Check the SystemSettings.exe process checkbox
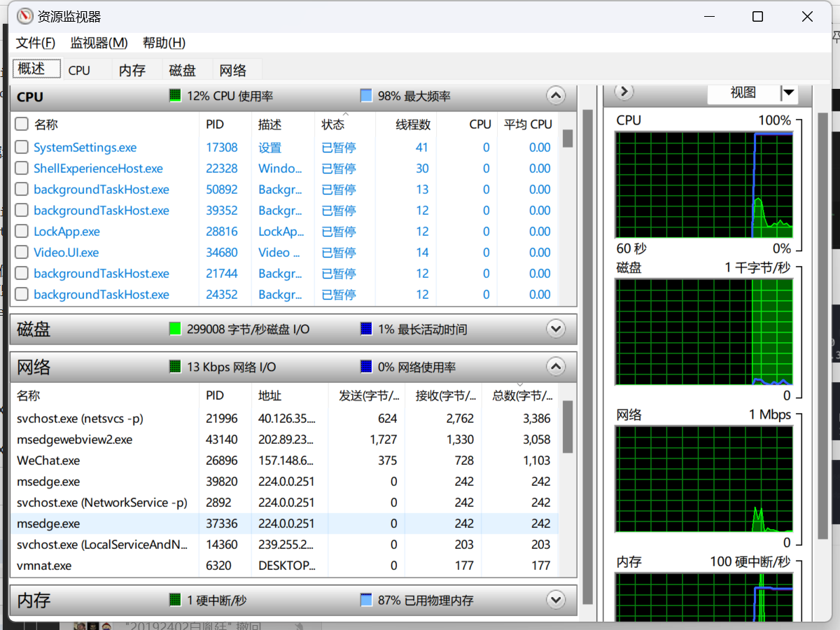The height and width of the screenshot is (630, 840). pyautogui.click(x=22, y=147)
